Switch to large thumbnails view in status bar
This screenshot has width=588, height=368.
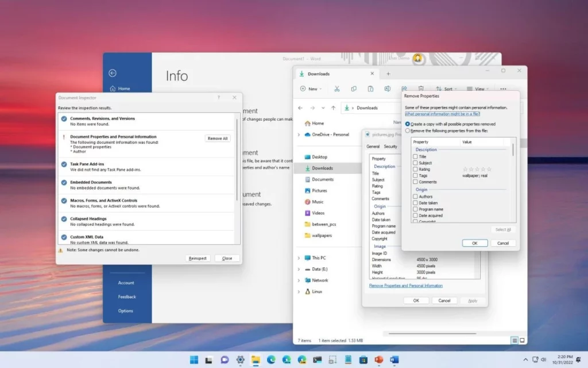pyautogui.click(x=522, y=340)
